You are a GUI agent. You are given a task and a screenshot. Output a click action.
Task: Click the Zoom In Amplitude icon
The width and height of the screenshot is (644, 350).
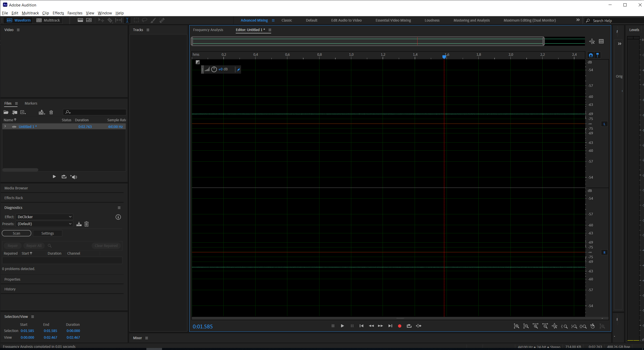pyautogui.click(x=516, y=326)
